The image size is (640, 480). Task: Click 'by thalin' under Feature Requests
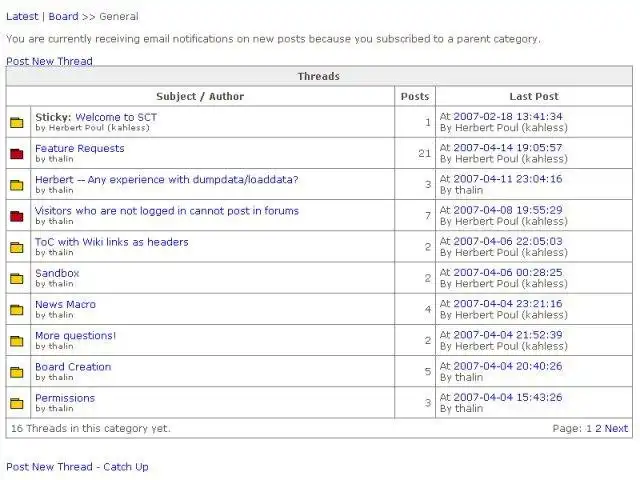(x=54, y=159)
